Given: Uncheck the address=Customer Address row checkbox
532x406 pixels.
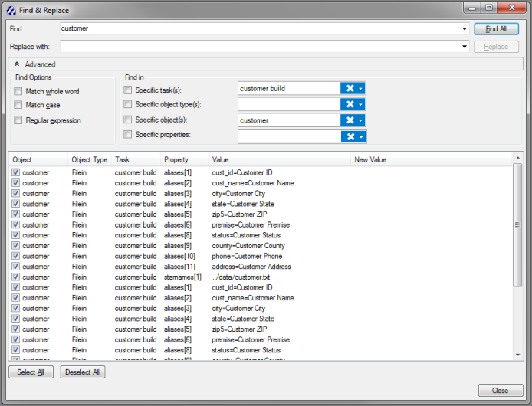Looking at the screenshot, I should point(15,267).
